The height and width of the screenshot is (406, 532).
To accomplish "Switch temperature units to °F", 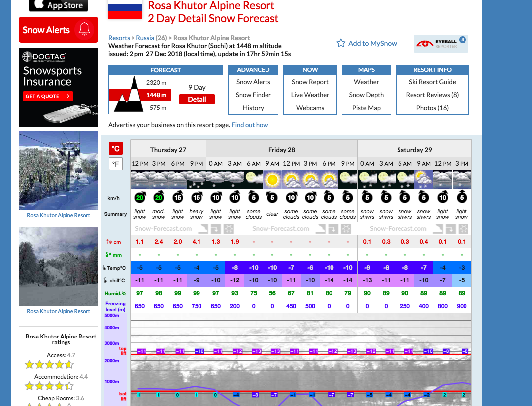I will pos(116,164).
